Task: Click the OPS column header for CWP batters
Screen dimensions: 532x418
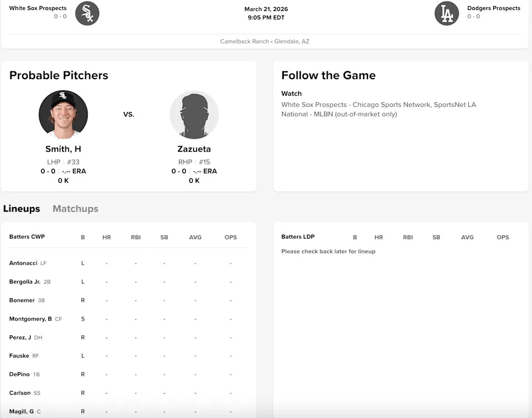Action: coord(231,237)
